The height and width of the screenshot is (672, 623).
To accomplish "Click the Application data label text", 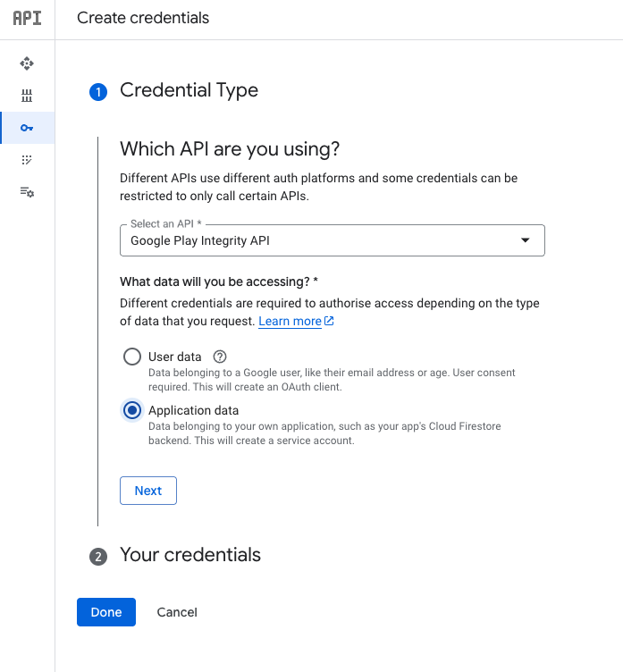I will 193,410.
